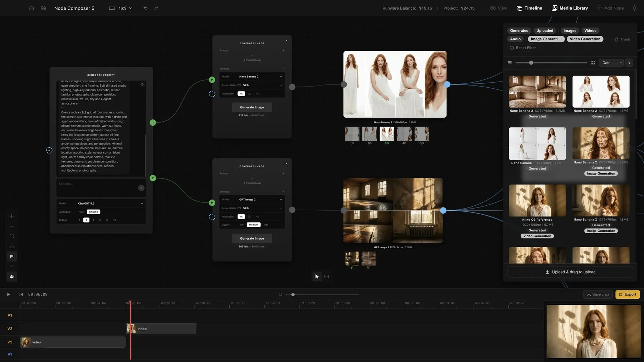Open the Date sort dropdown

point(611,63)
